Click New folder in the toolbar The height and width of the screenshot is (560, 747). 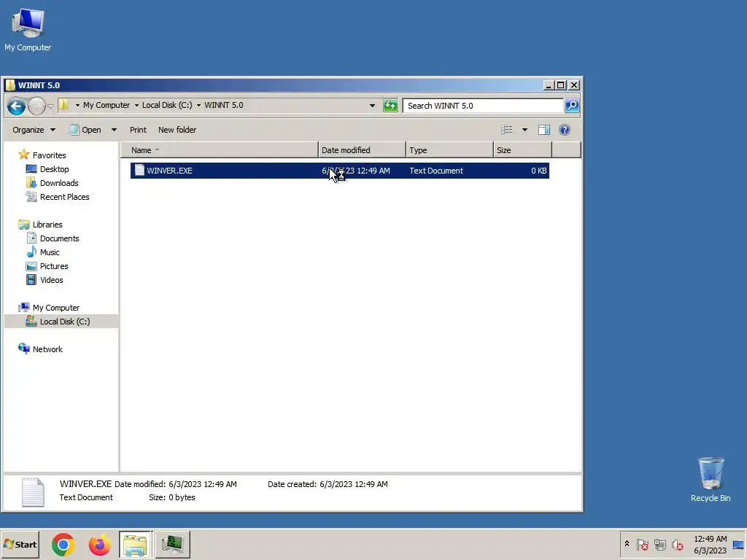[x=177, y=130]
